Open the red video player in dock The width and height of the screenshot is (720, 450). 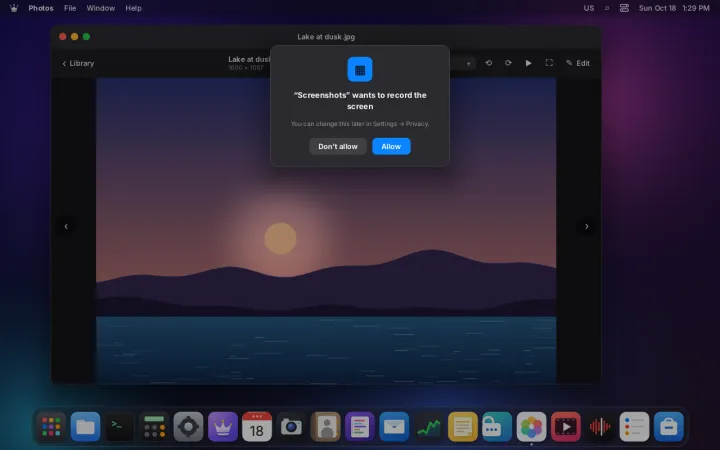(x=565, y=427)
